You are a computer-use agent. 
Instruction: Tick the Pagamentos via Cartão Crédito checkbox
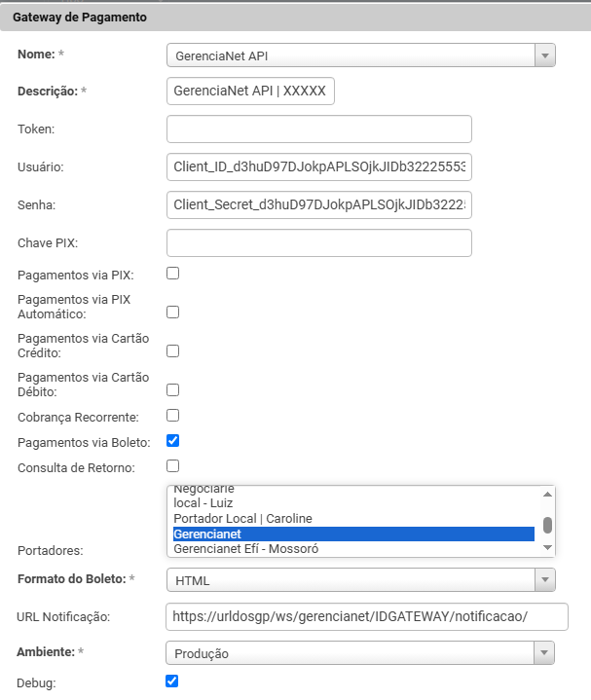coord(172,350)
